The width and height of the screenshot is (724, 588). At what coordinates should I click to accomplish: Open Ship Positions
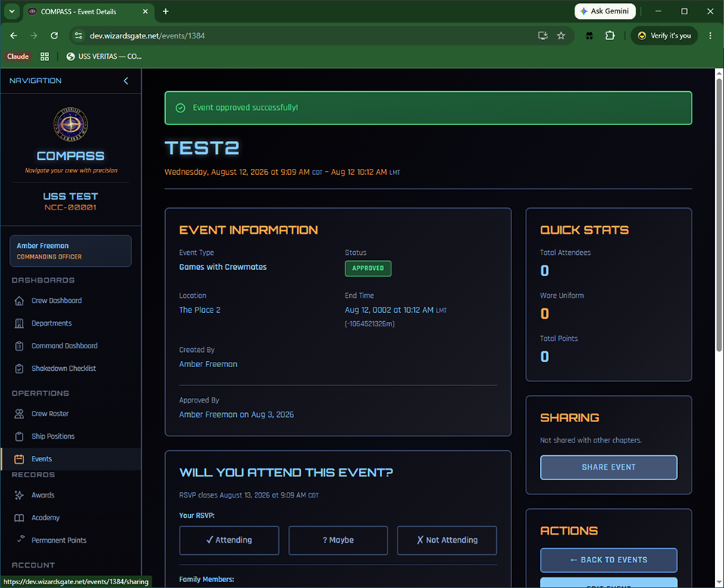click(x=53, y=436)
